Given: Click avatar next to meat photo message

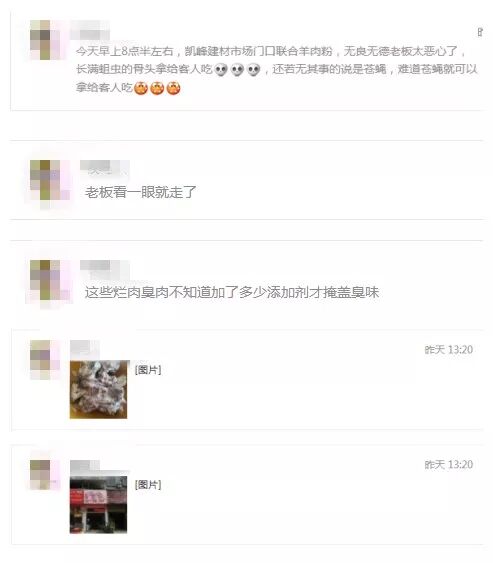Looking at the screenshot, I should 45,360.
